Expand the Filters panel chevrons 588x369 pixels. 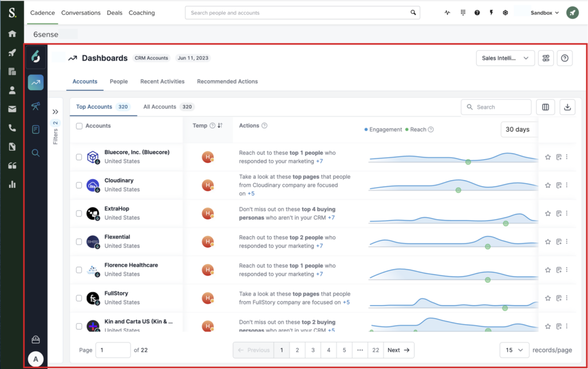[56, 112]
